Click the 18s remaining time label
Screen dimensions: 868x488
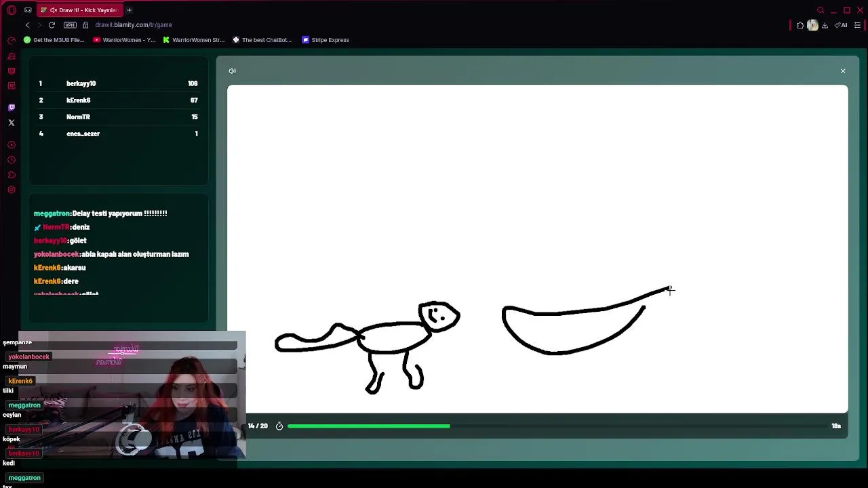(x=836, y=426)
